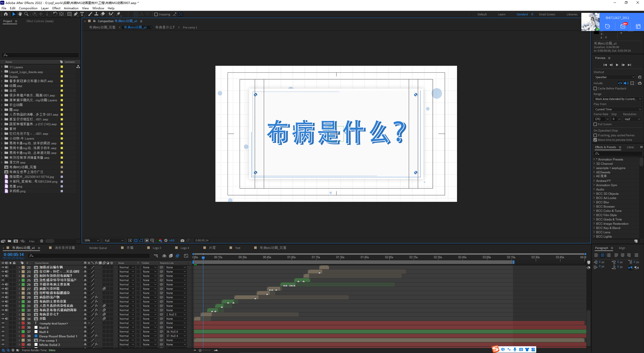Enable If caching, play cached frames
The width and height of the screenshot is (644, 353).
click(595, 135)
